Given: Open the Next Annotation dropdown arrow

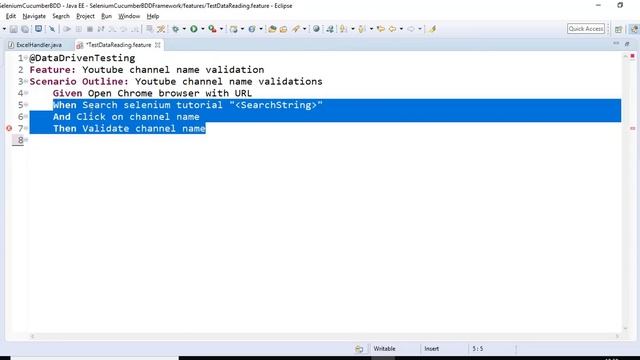Looking at the screenshot, I should pyautogui.click(x=353, y=29).
